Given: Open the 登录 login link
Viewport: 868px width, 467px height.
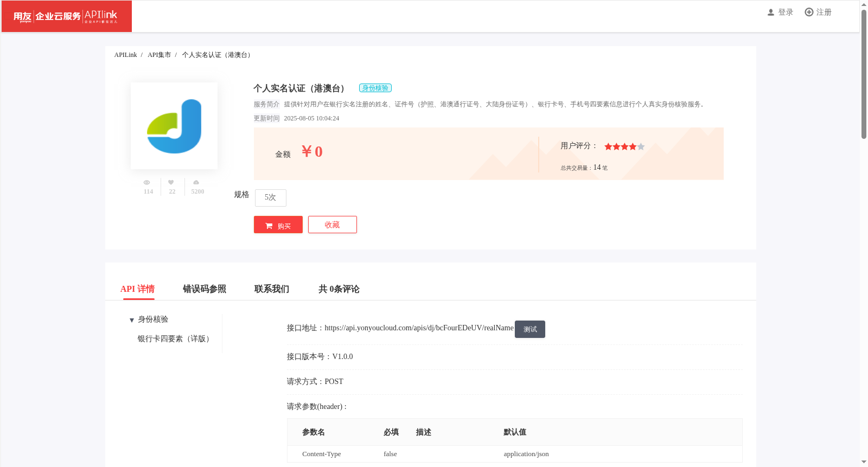Looking at the screenshot, I should (x=786, y=12).
